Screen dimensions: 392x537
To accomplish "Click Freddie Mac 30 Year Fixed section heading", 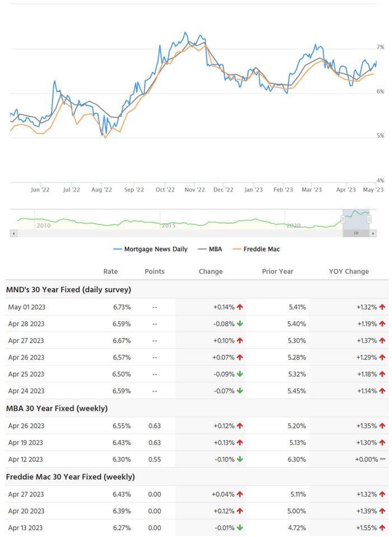I will [x=70, y=477].
